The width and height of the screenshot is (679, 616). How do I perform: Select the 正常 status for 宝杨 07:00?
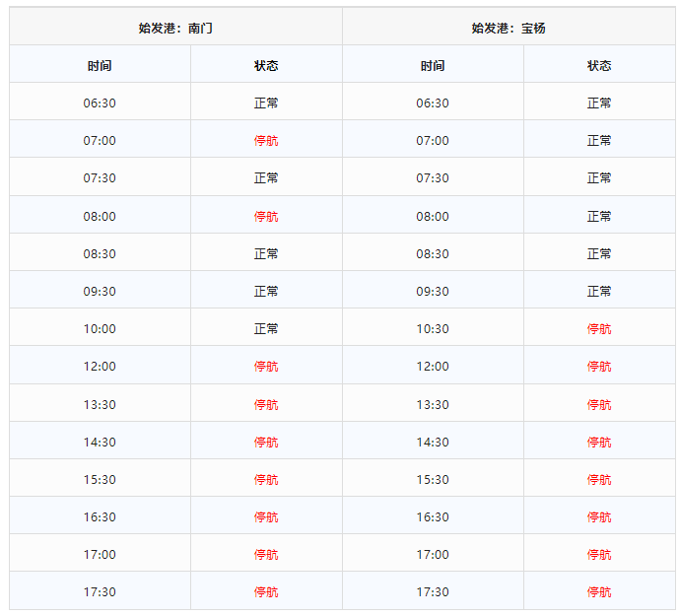[599, 141]
